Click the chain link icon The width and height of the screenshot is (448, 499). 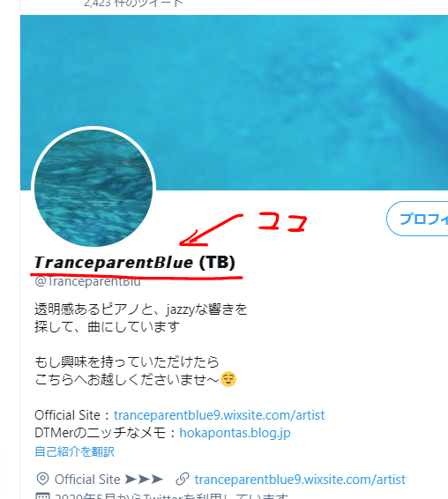pos(183,479)
